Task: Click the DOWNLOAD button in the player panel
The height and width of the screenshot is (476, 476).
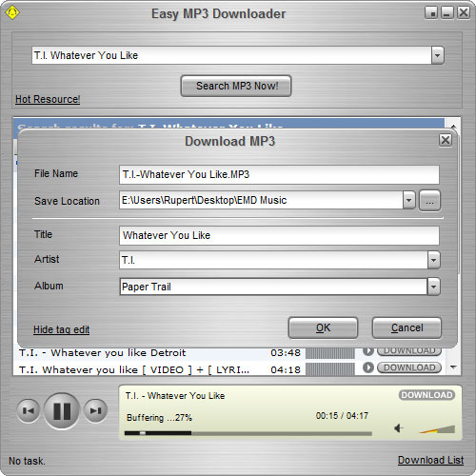Action: click(426, 395)
